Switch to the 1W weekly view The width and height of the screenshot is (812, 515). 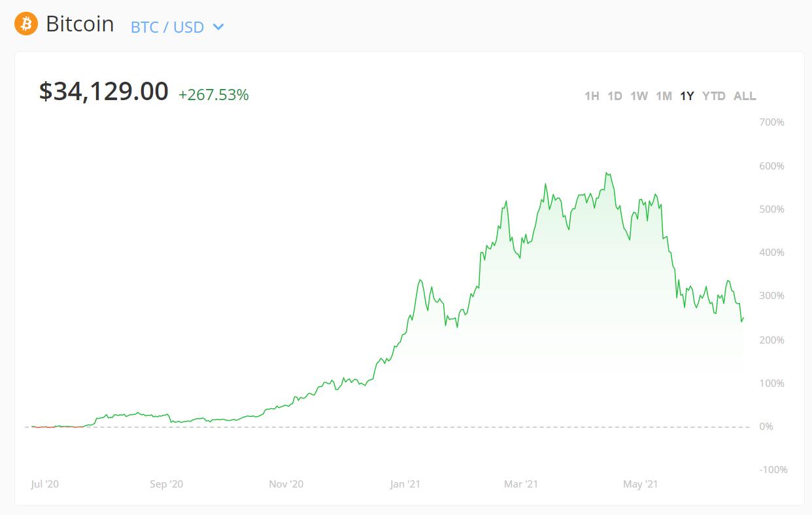pos(639,96)
